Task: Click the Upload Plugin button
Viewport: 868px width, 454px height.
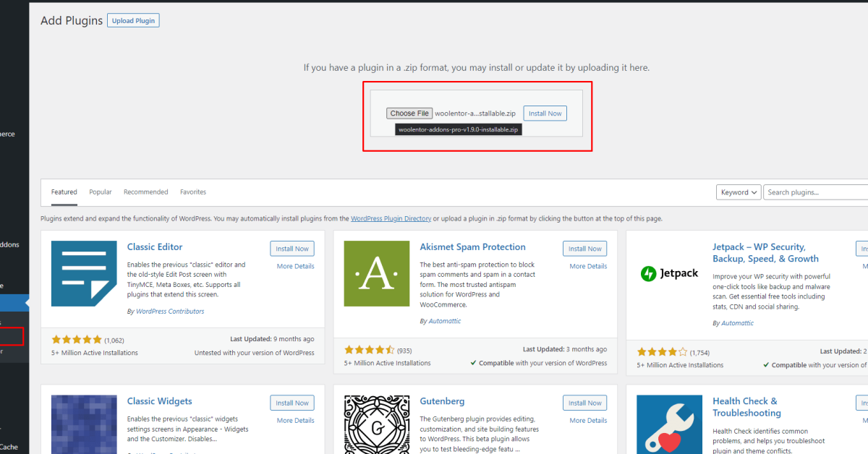Action: click(x=133, y=20)
